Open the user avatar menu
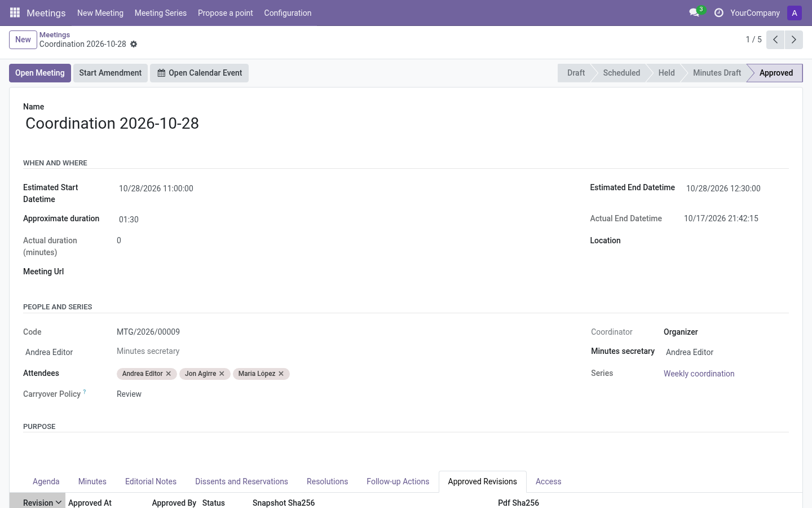The width and height of the screenshot is (812, 508). click(795, 13)
